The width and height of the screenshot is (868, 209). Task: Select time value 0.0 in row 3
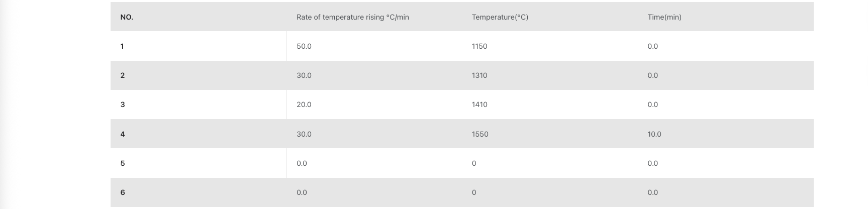[652, 104]
